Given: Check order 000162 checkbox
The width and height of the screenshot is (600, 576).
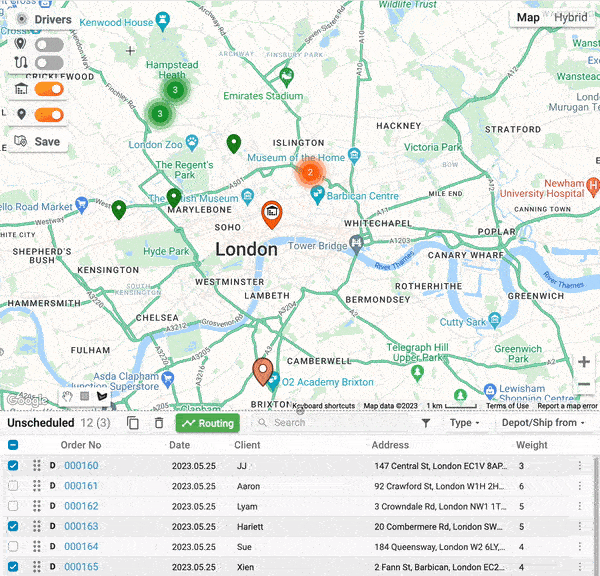Looking at the screenshot, I should point(13,506).
